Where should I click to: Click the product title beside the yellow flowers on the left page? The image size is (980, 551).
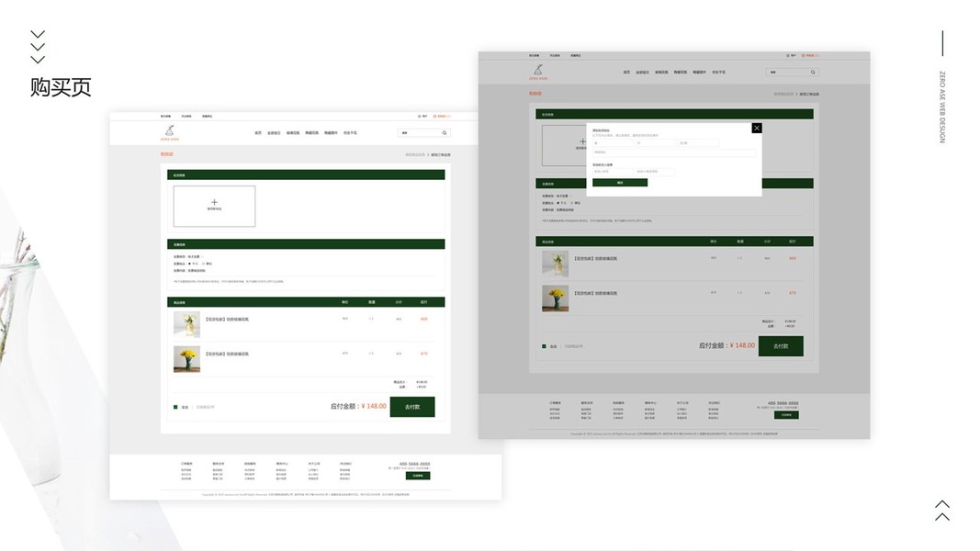click(x=227, y=354)
